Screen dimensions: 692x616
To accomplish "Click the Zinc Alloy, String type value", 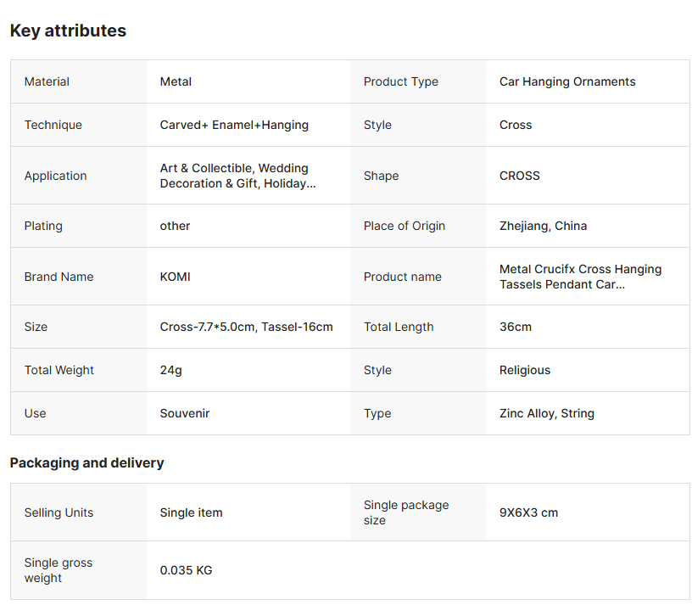I will pos(546,413).
